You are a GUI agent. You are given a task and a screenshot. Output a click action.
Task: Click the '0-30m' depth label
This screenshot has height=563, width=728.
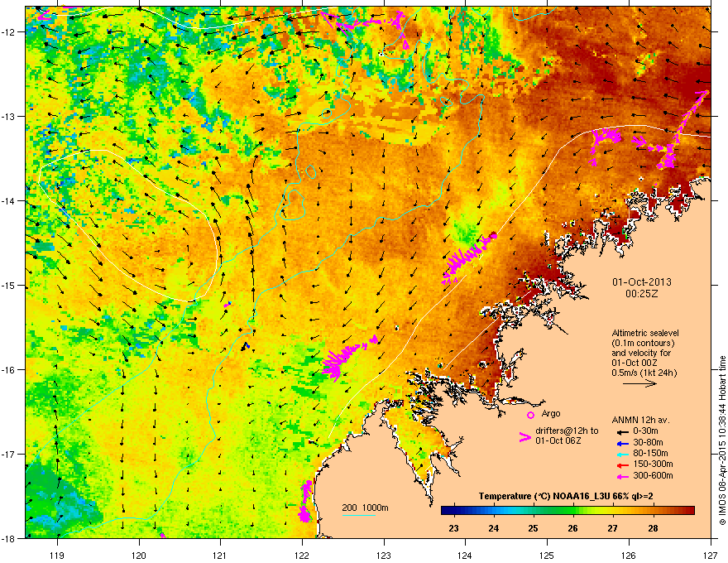(x=645, y=431)
